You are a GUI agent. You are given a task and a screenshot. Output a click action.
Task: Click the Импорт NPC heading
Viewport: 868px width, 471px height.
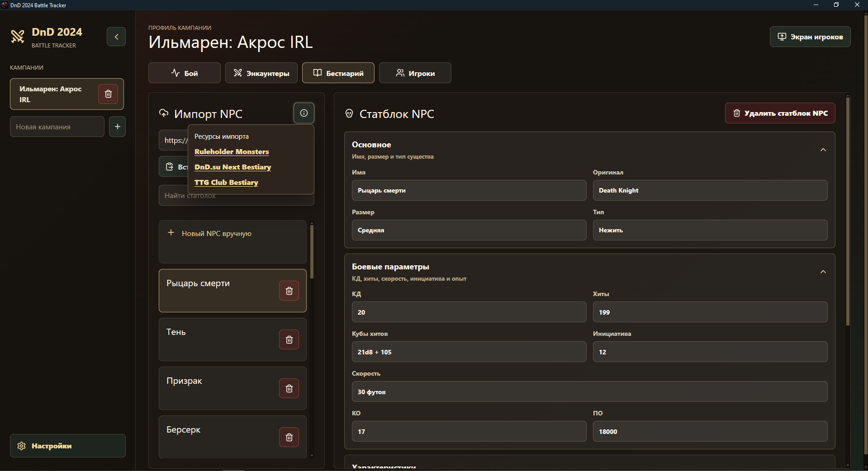(x=208, y=114)
